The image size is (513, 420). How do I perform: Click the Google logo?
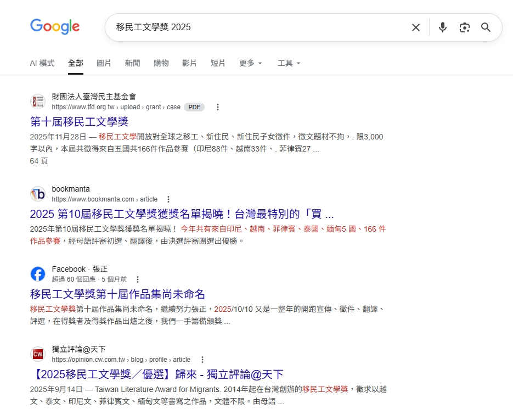[x=55, y=26]
